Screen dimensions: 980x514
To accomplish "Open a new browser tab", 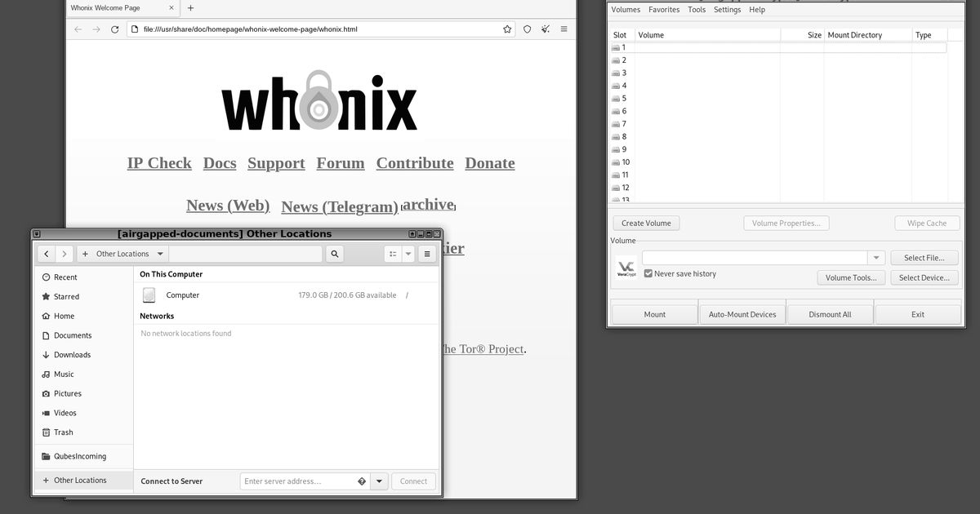I will point(190,8).
